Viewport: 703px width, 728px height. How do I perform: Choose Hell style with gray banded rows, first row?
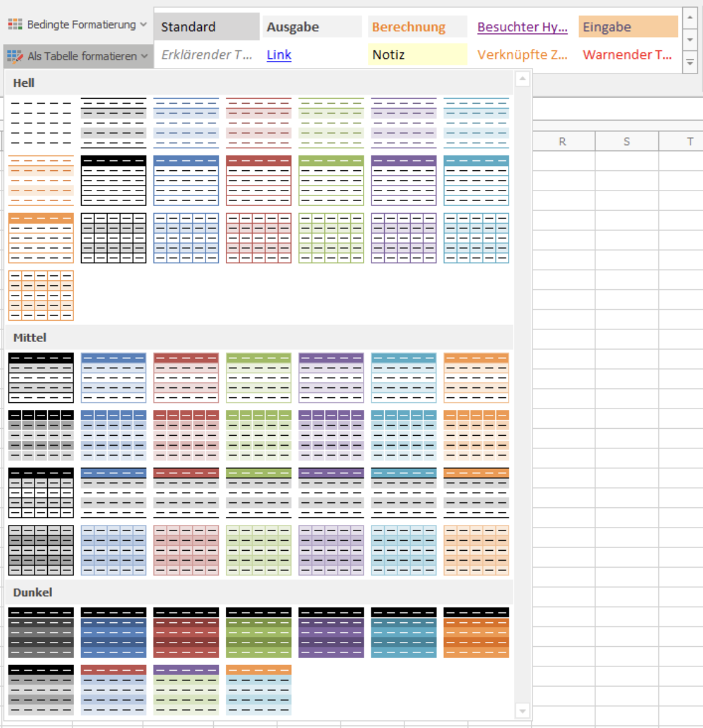(x=113, y=123)
